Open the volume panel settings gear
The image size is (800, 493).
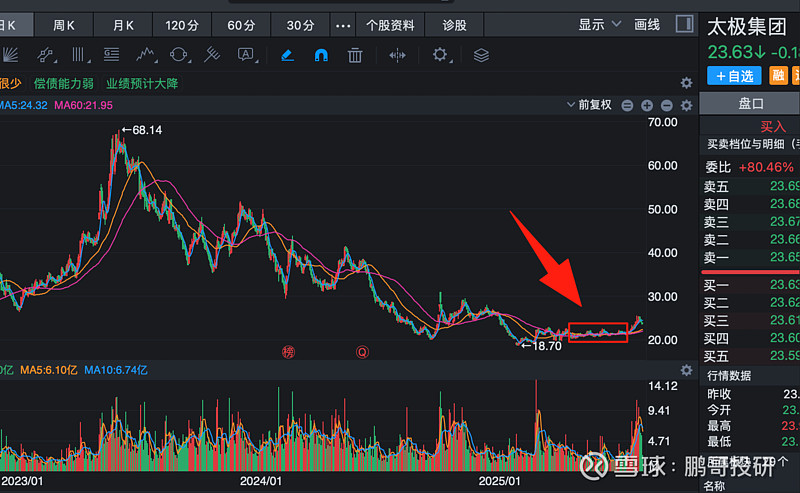[x=687, y=370]
